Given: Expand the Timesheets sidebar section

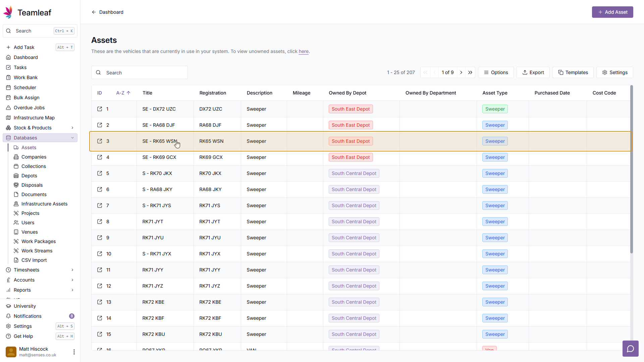Looking at the screenshot, I should pyautogui.click(x=72, y=270).
